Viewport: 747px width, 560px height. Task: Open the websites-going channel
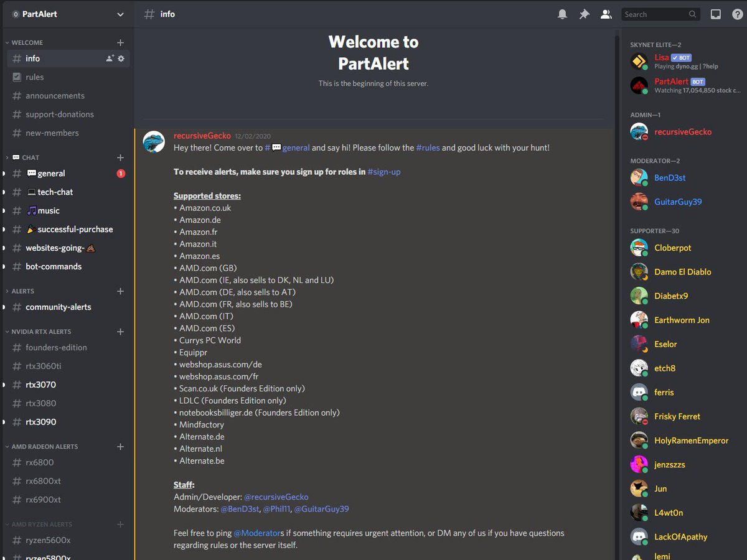coord(68,248)
